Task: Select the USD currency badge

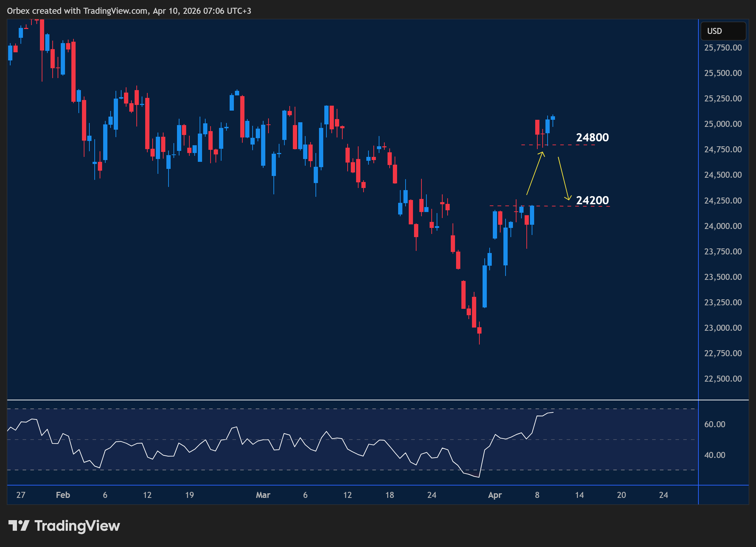Action: 723,31
